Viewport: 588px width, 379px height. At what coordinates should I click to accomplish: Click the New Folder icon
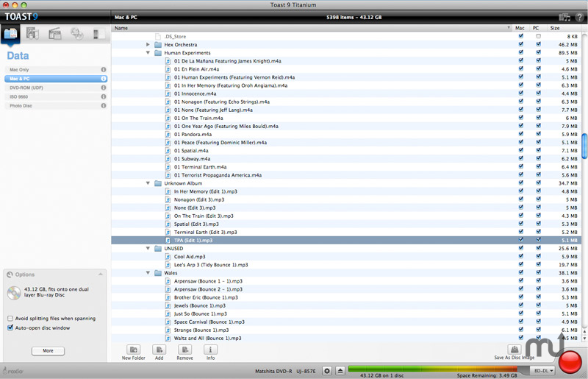click(134, 350)
